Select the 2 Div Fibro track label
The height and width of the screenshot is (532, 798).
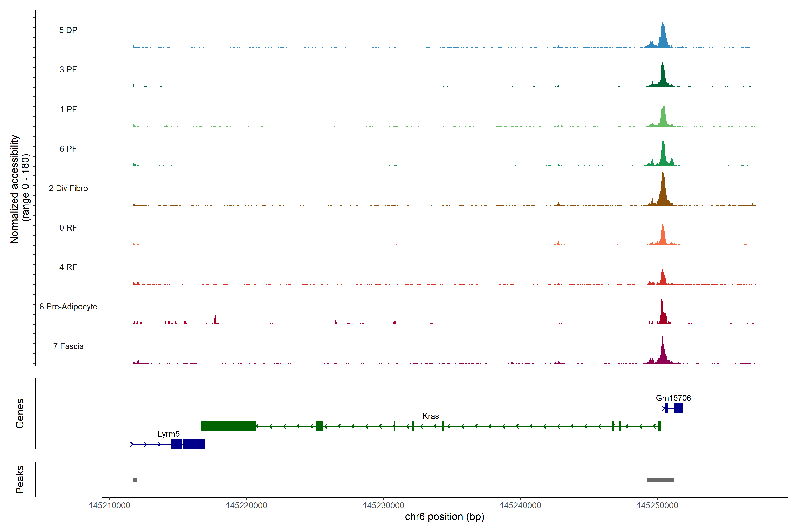point(68,188)
